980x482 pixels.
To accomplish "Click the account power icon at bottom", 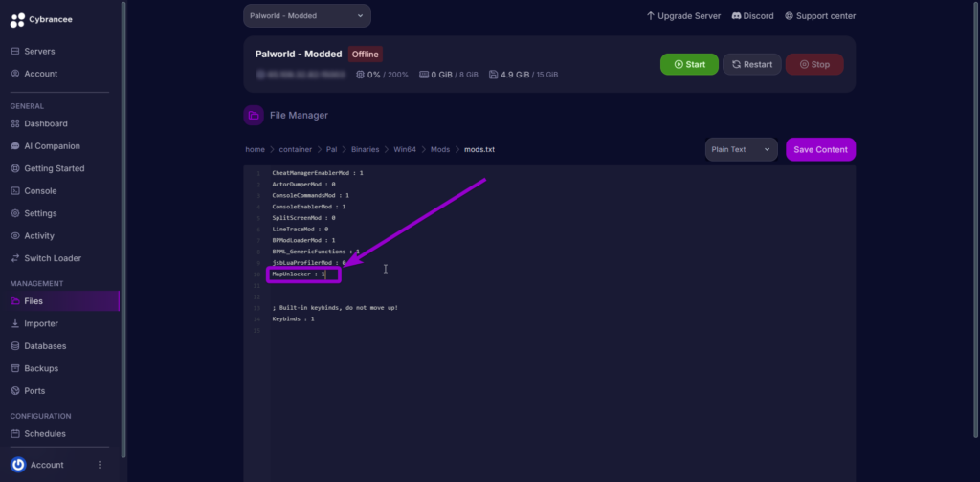I will [17, 465].
